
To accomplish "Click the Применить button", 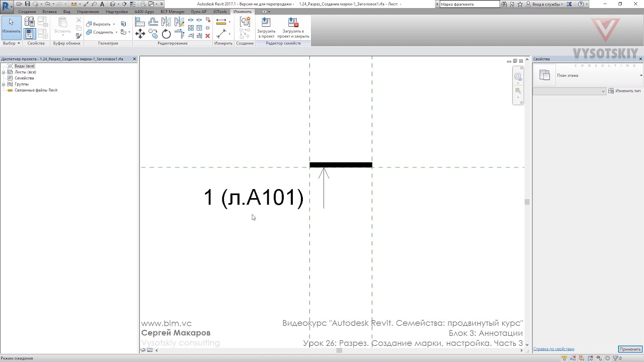I will tap(630, 349).
